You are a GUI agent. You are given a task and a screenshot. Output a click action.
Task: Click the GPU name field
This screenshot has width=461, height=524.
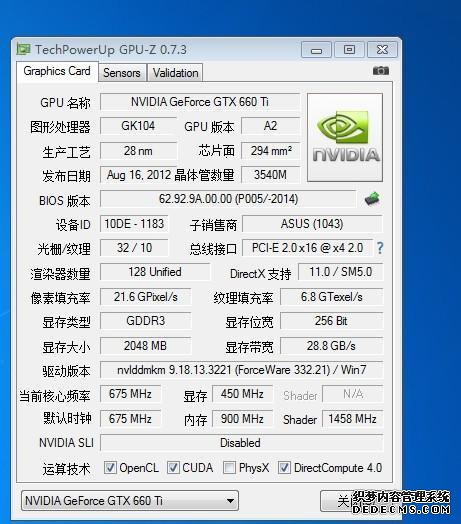(200, 102)
